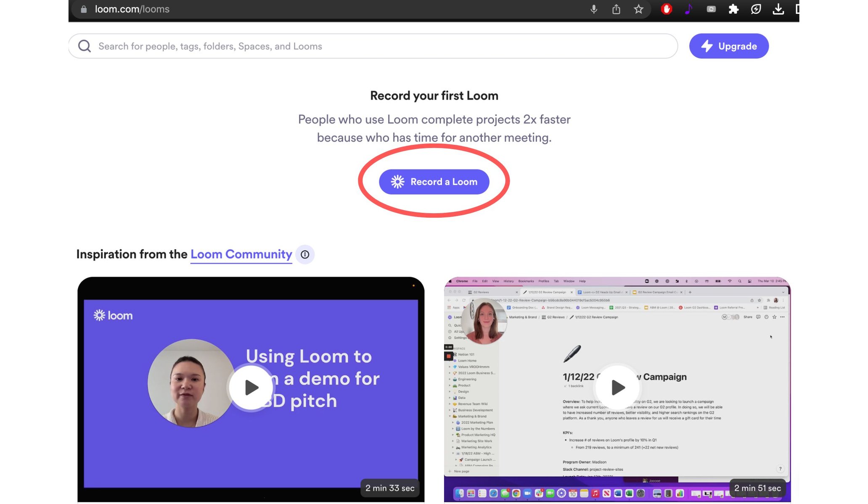Open the info icon beside Loom Community
Viewport: 868px width, 504px height.
(305, 254)
